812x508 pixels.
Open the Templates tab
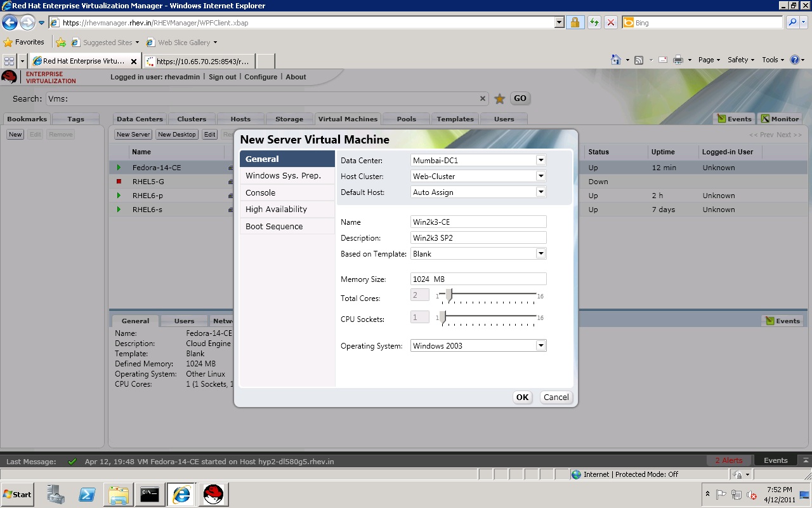(455, 119)
